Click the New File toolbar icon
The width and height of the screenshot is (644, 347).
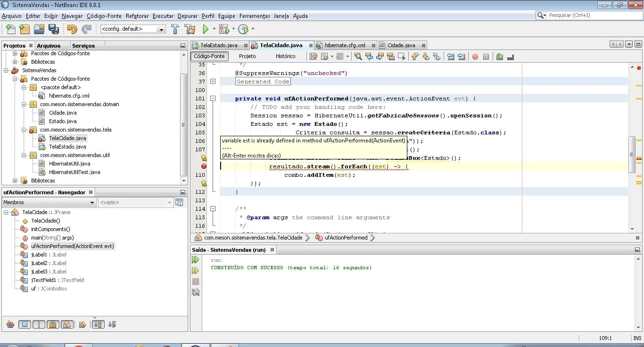pyautogui.click(x=10, y=29)
